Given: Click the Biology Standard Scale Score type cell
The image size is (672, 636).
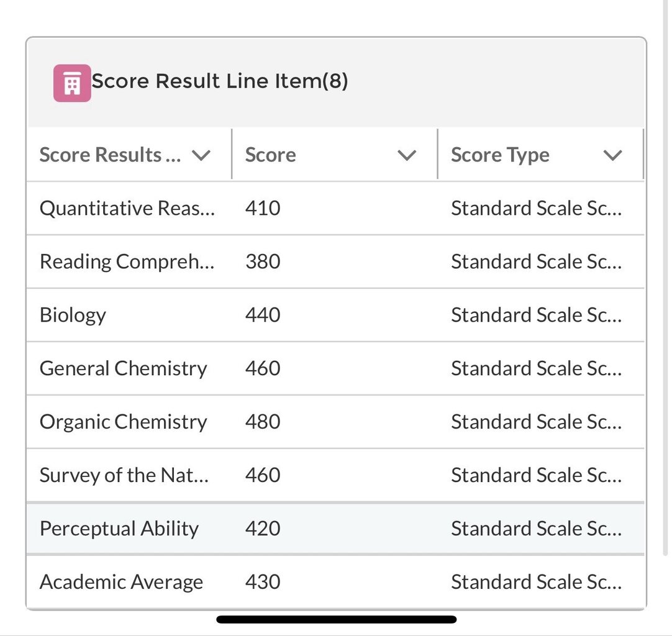Looking at the screenshot, I should point(536,315).
